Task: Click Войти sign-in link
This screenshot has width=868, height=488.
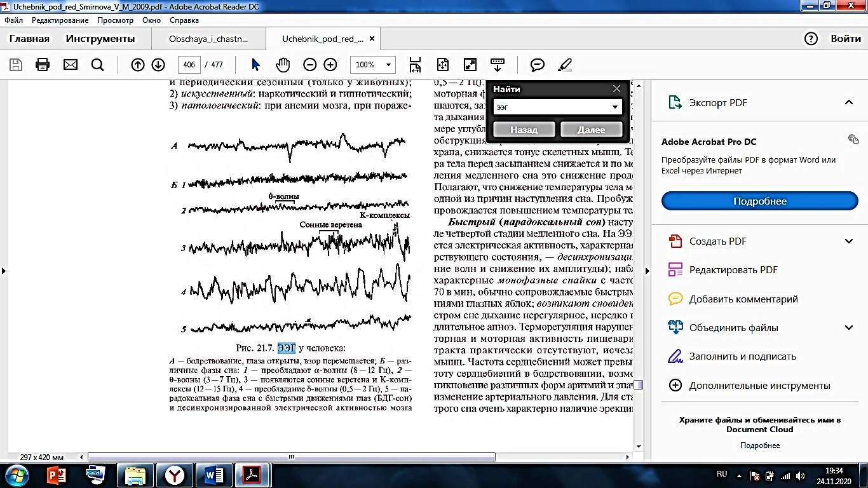Action: (x=846, y=39)
